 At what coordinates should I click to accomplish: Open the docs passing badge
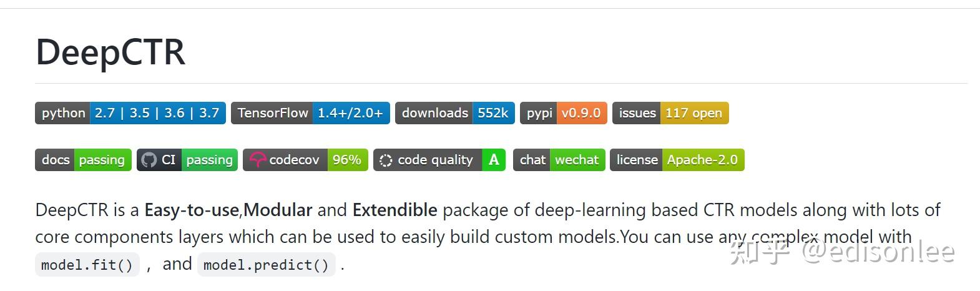pos(83,160)
